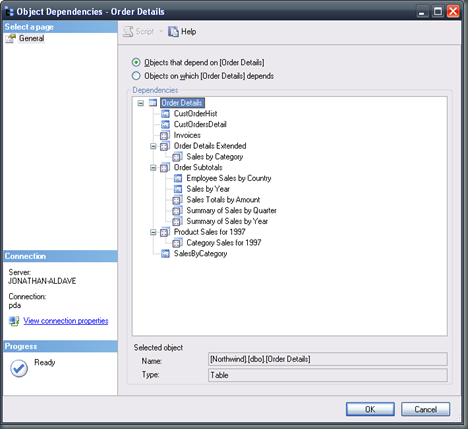Minimize the Object Dependencies window
The height and width of the screenshot is (429, 468).
[x=422, y=12]
